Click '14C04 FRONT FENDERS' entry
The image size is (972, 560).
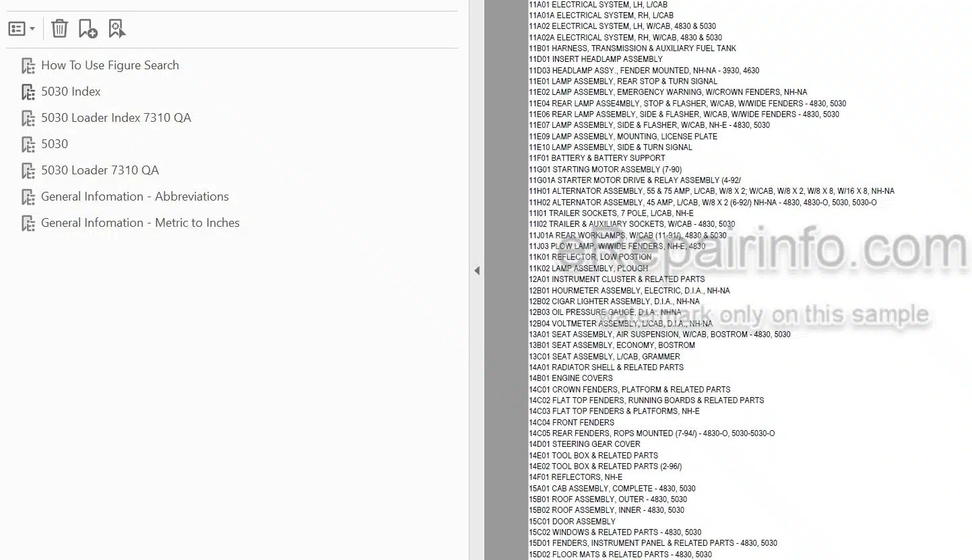click(x=571, y=423)
